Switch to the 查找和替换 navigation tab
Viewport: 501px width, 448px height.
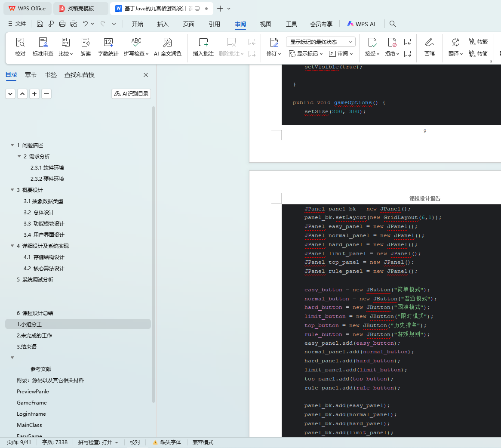click(x=80, y=75)
